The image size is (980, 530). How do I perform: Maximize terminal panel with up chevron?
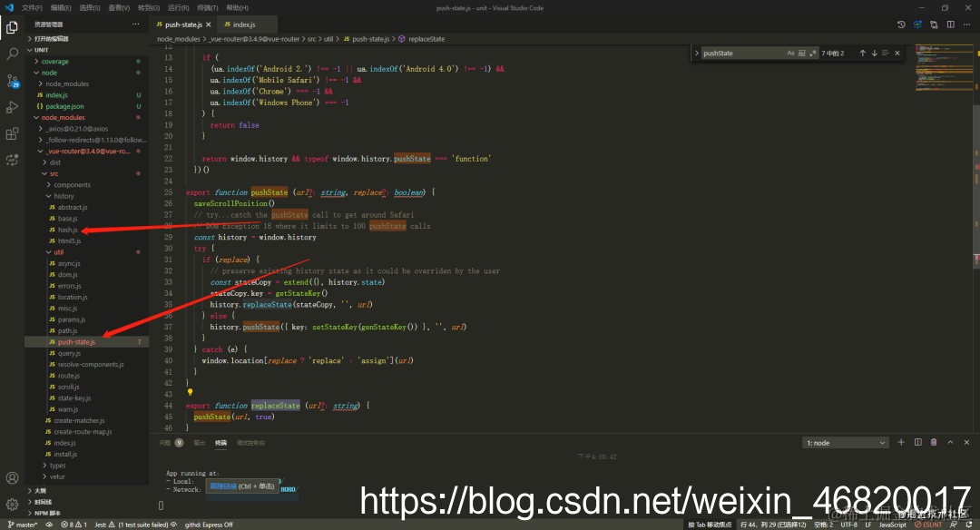coord(951,443)
